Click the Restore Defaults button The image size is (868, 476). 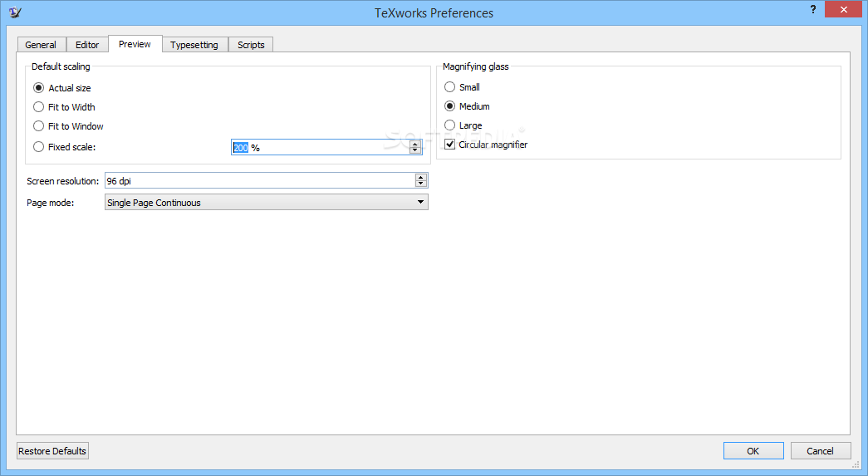[x=52, y=451]
